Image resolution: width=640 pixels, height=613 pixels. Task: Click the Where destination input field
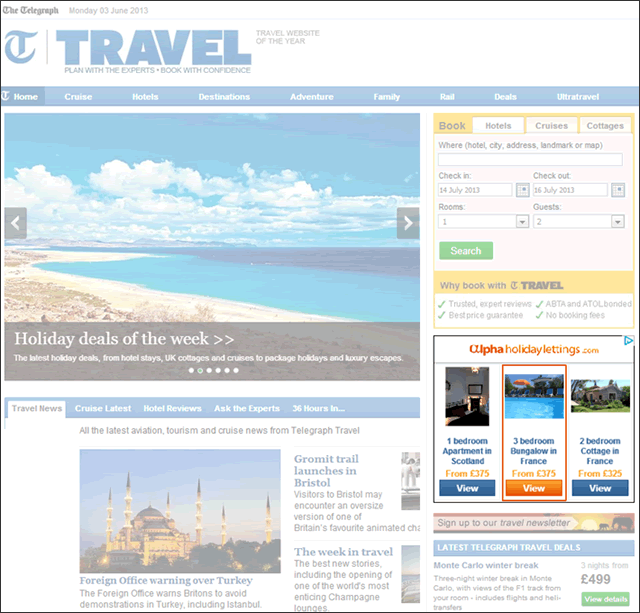(x=530, y=160)
